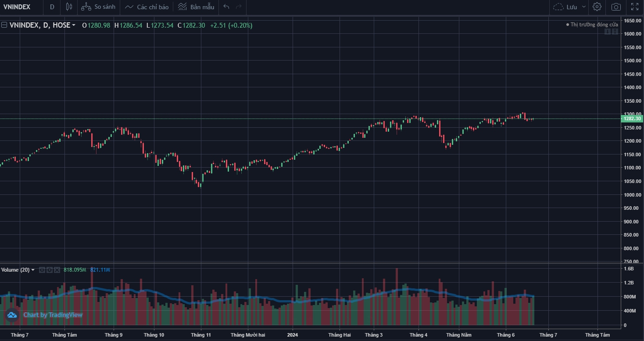Click the undo arrow icon
Screen dimensions: 644x341
click(x=226, y=7)
